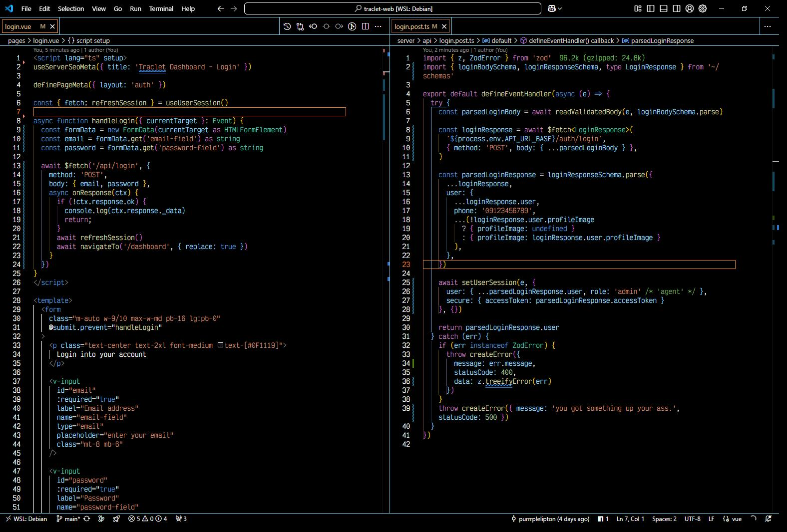
Task: Open the Go menu
Action: point(118,8)
